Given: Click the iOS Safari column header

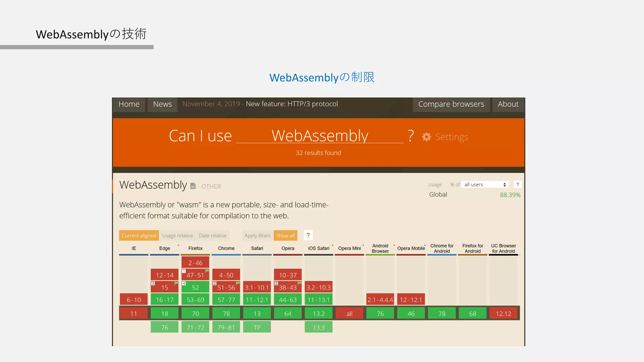Looking at the screenshot, I should (319, 248).
